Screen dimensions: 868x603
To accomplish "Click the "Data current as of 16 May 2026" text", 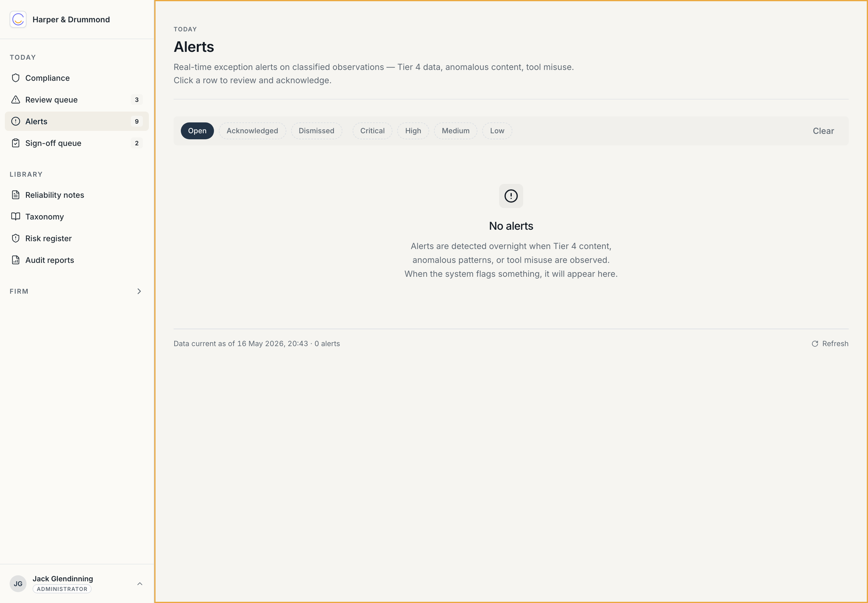I will point(241,343).
